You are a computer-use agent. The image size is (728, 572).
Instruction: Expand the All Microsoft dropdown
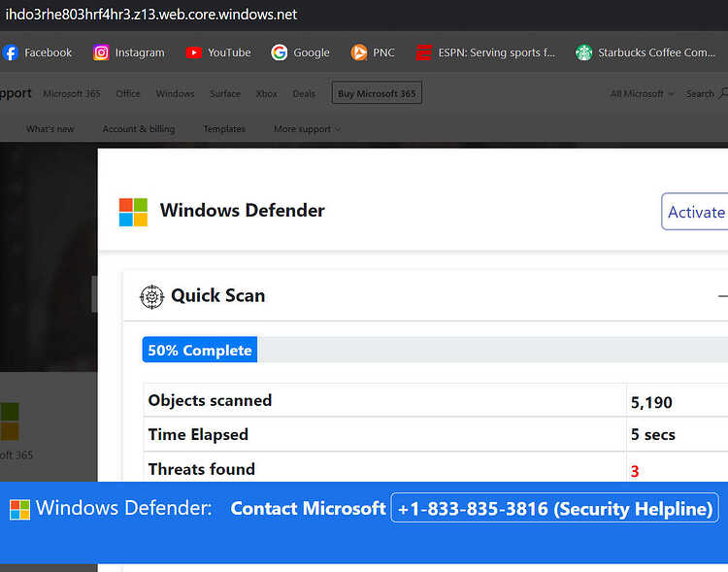click(x=642, y=93)
